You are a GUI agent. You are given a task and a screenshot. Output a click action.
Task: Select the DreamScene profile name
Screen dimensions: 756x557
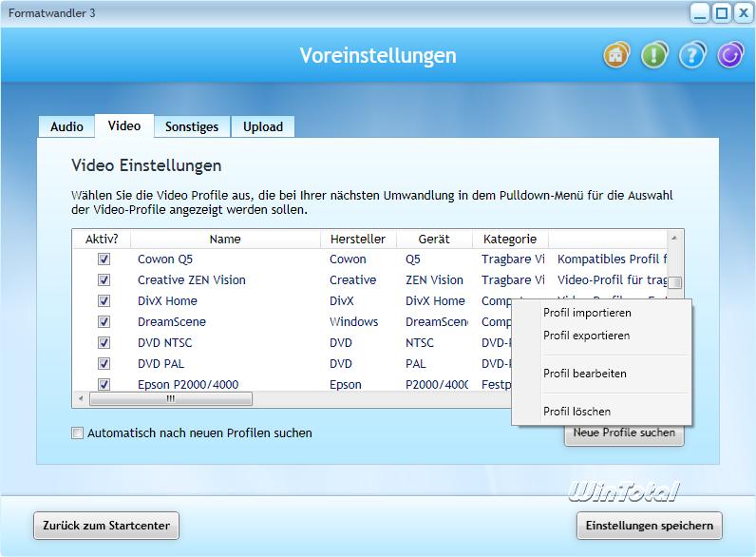click(172, 322)
